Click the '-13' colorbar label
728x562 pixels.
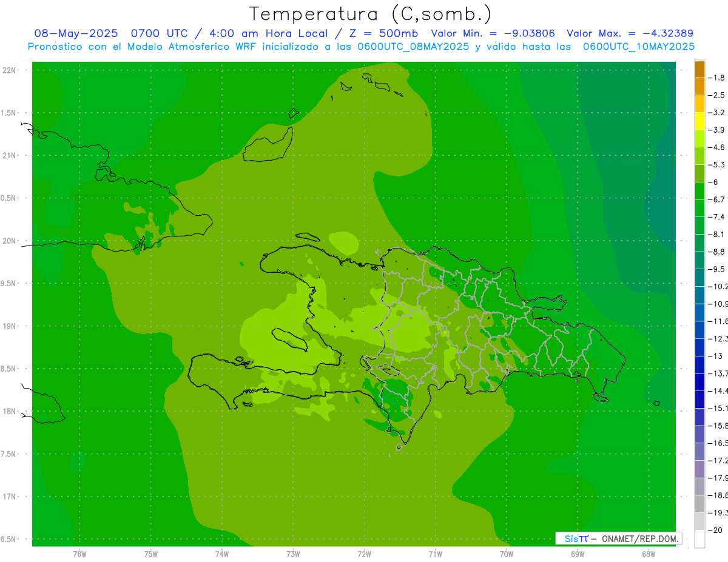[x=715, y=356]
